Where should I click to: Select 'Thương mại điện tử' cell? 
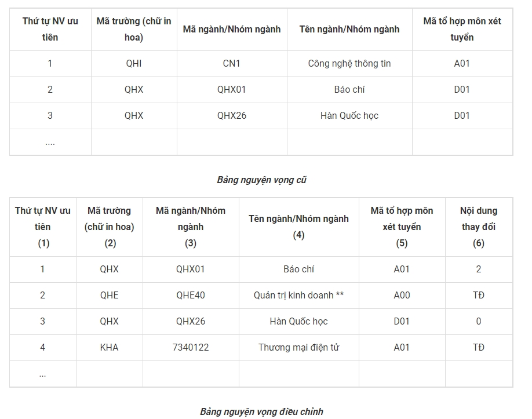click(298, 348)
